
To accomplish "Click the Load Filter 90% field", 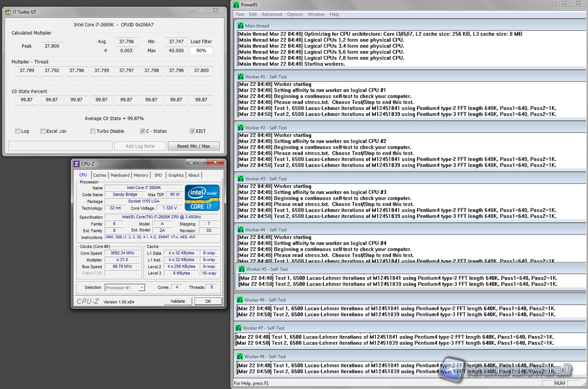I will point(201,51).
